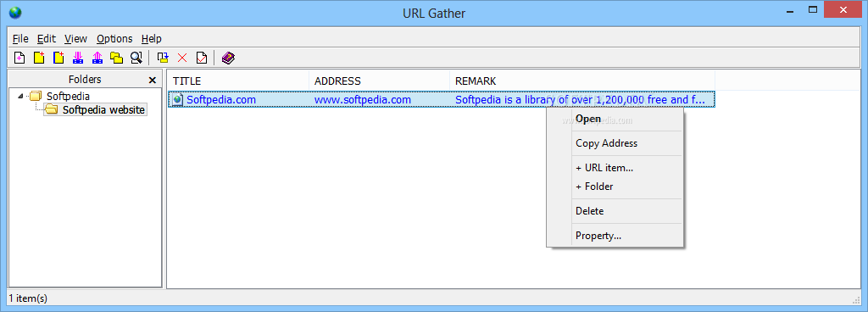Screen dimensions: 868x312
Task: Sort by the TITLE column header
Action: 238,81
